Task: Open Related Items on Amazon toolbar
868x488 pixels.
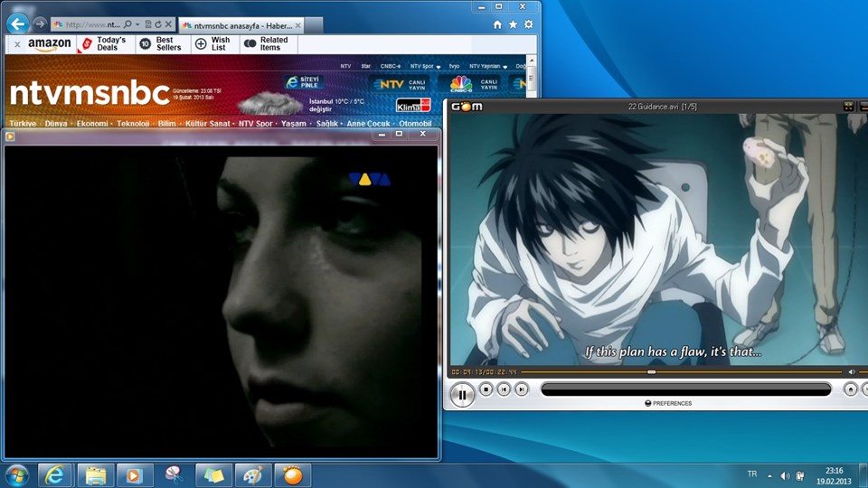Action: pyautogui.click(x=267, y=43)
